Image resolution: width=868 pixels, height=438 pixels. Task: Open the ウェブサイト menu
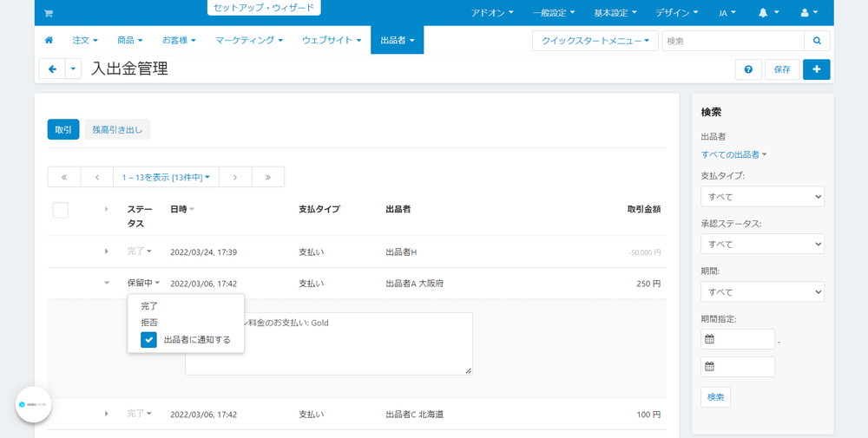[x=332, y=41]
